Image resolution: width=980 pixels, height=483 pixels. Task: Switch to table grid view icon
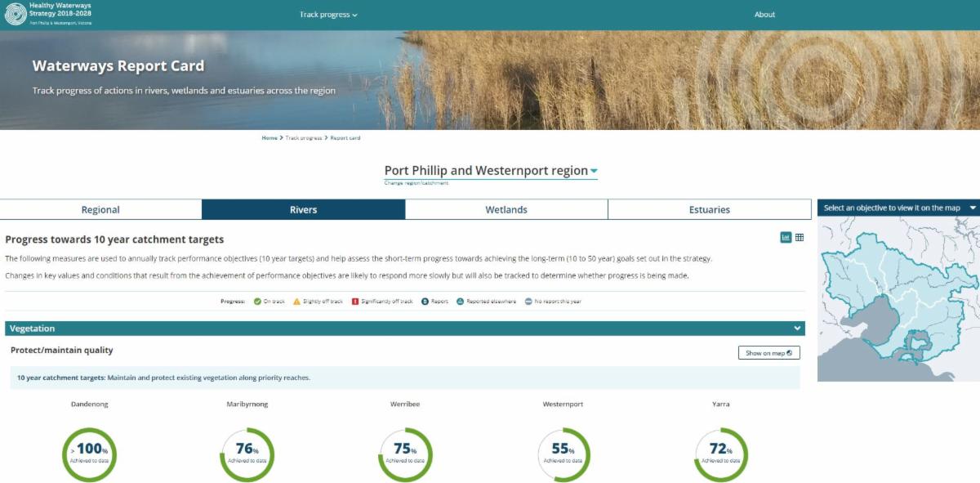point(800,237)
